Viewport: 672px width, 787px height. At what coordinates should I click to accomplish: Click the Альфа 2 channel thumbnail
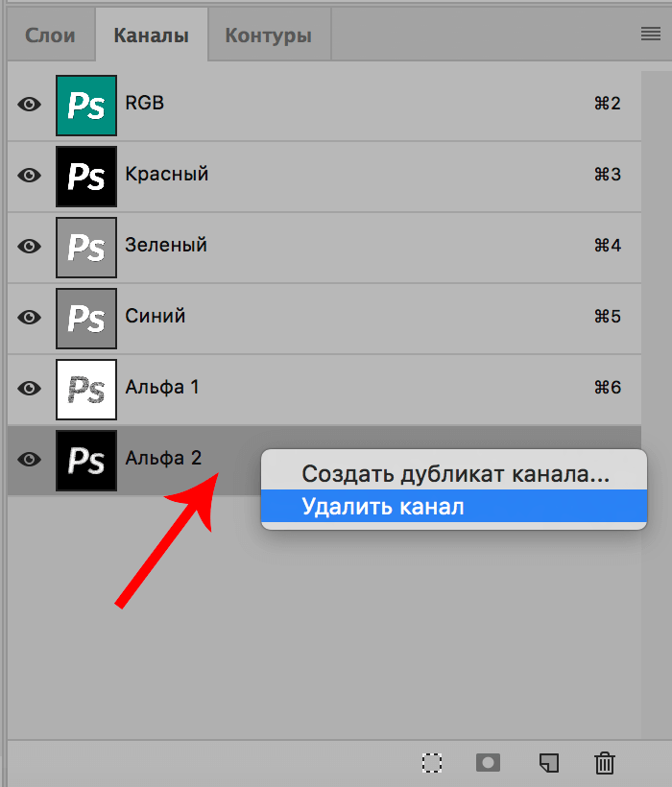[x=86, y=460]
